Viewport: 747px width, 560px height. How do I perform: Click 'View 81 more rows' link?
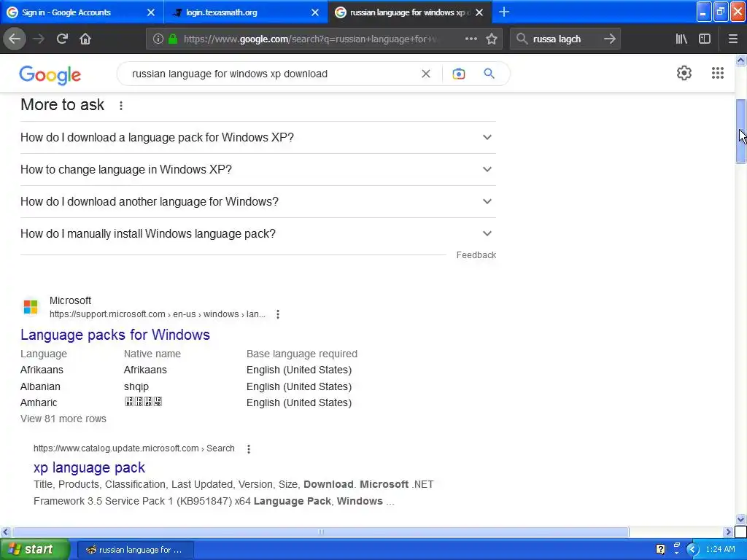point(63,419)
